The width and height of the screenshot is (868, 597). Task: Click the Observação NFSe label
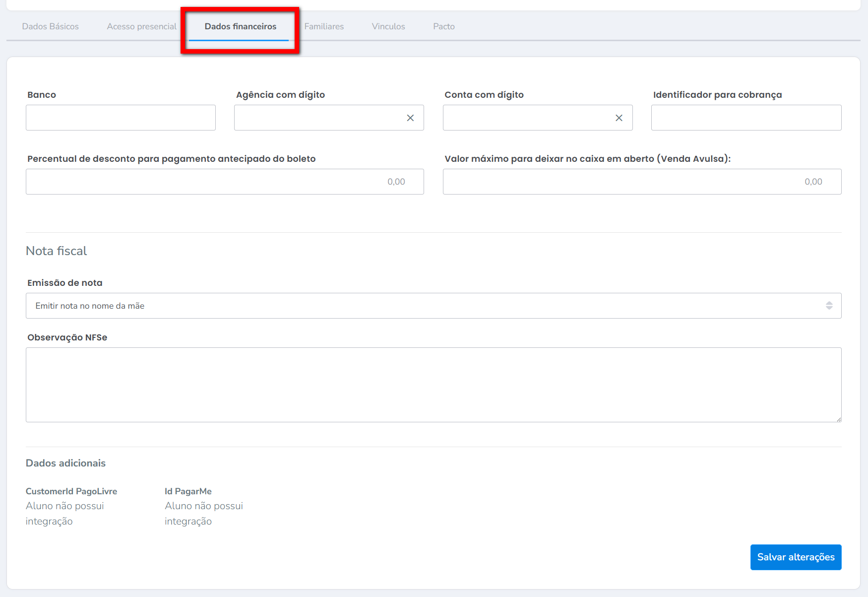pos(67,337)
